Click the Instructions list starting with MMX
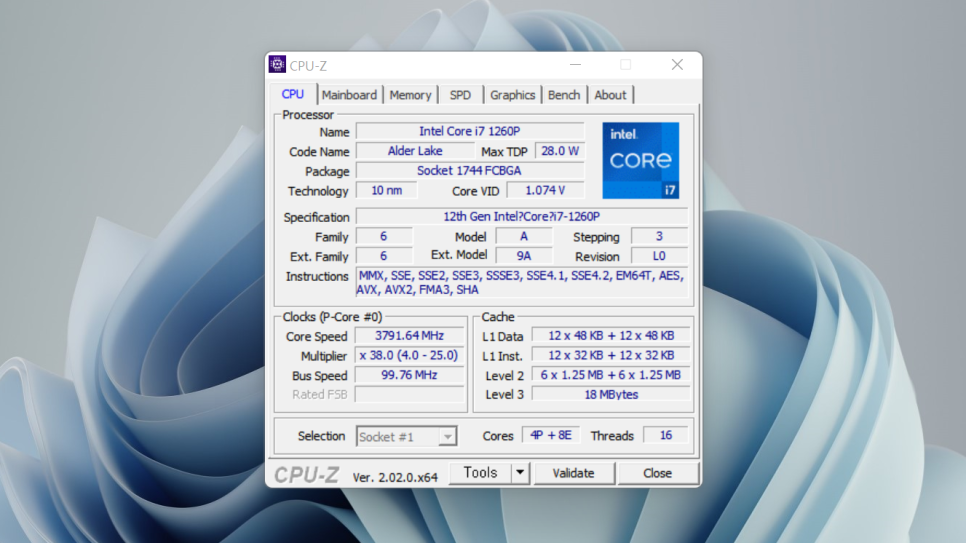Image resolution: width=966 pixels, height=543 pixels. pyautogui.click(x=522, y=282)
